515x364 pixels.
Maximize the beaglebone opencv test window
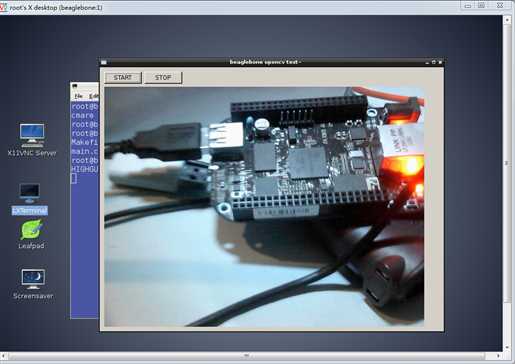[x=434, y=62]
